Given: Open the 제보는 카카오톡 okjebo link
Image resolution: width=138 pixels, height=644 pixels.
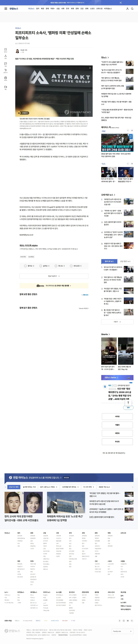Looking at the screenshot, I should point(29,245).
